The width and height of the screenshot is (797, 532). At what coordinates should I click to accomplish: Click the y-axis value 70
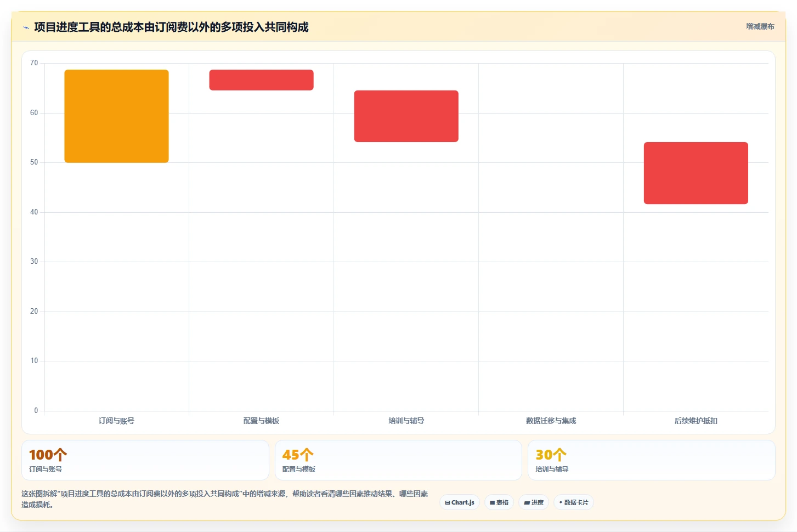coord(34,63)
